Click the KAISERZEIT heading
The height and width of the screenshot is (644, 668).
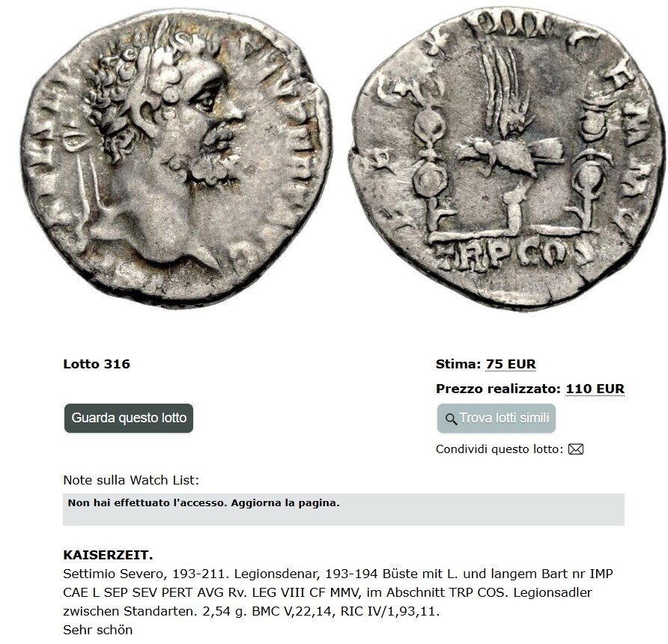(108, 556)
